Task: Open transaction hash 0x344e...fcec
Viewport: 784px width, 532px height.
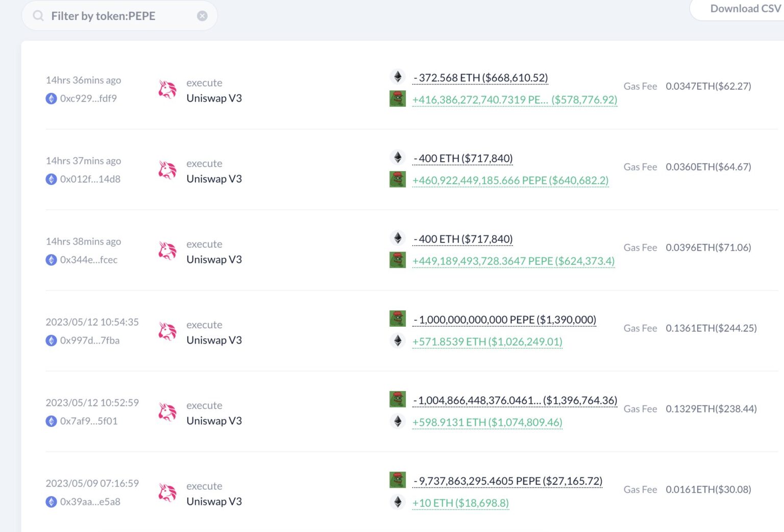Action: coord(88,260)
